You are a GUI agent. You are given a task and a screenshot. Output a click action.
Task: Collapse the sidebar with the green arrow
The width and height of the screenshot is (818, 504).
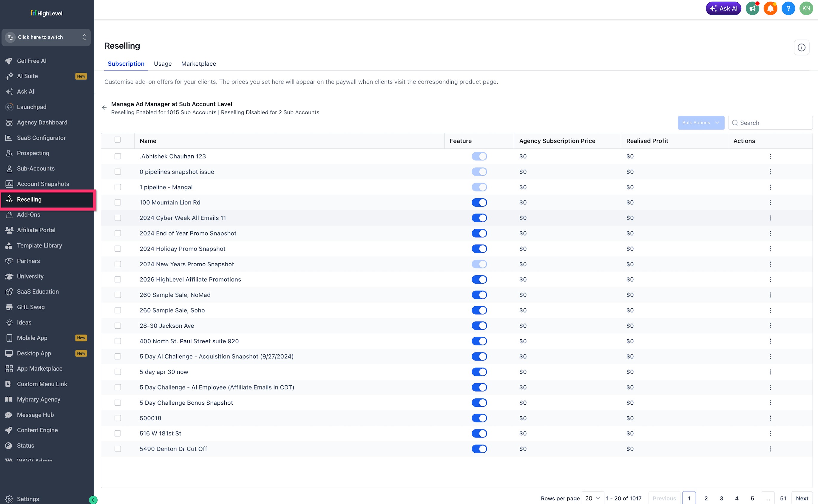[93, 499]
